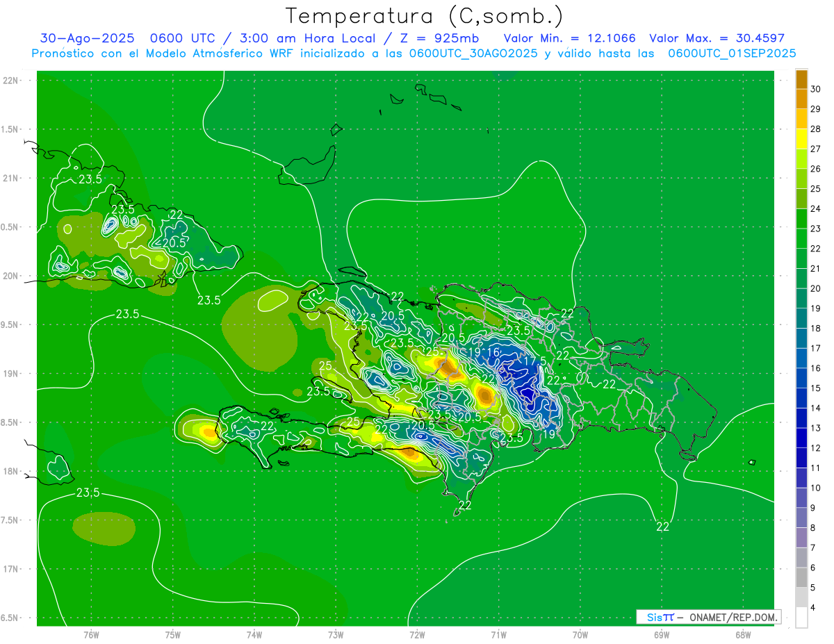The width and height of the screenshot is (834, 644).
Task: Click the title "Temperatura (C,somb.)"
Action: tap(424, 16)
